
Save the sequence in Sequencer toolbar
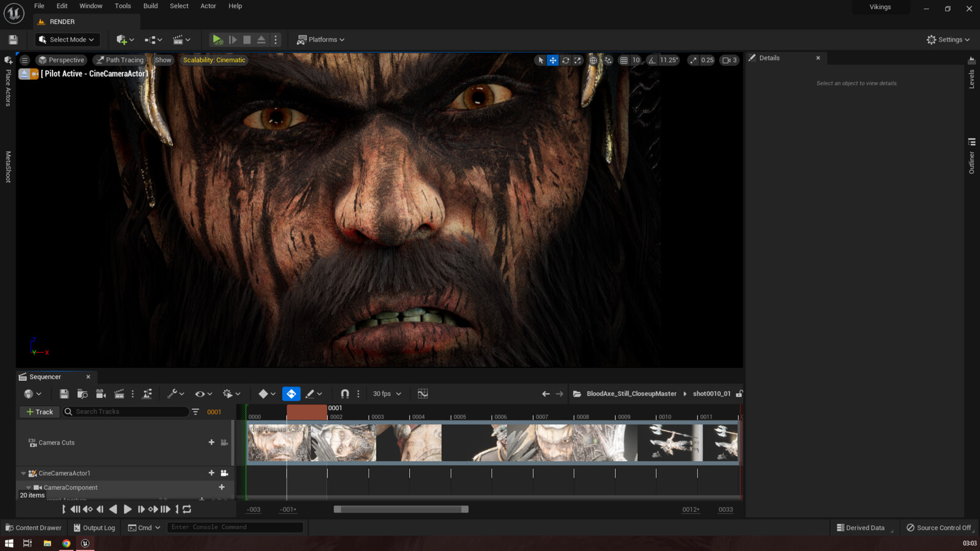64,394
